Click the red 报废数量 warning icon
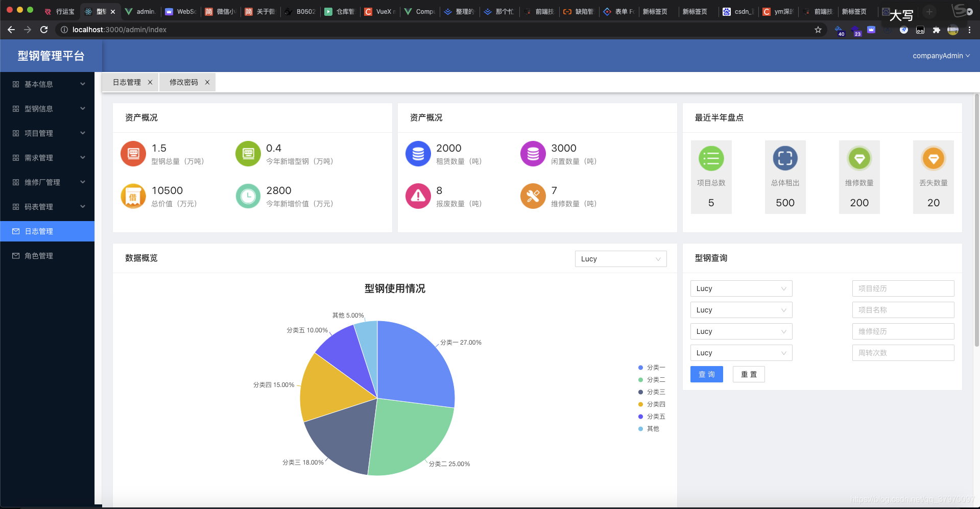 (x=418, y=196)
